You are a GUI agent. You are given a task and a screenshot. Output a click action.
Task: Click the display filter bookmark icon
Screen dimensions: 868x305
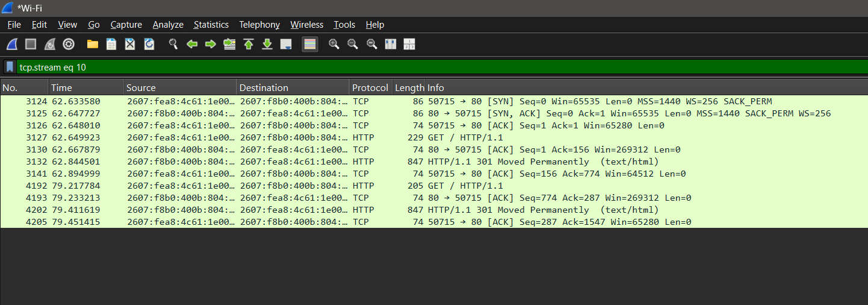pyautogui.click(x=10, y=67)
